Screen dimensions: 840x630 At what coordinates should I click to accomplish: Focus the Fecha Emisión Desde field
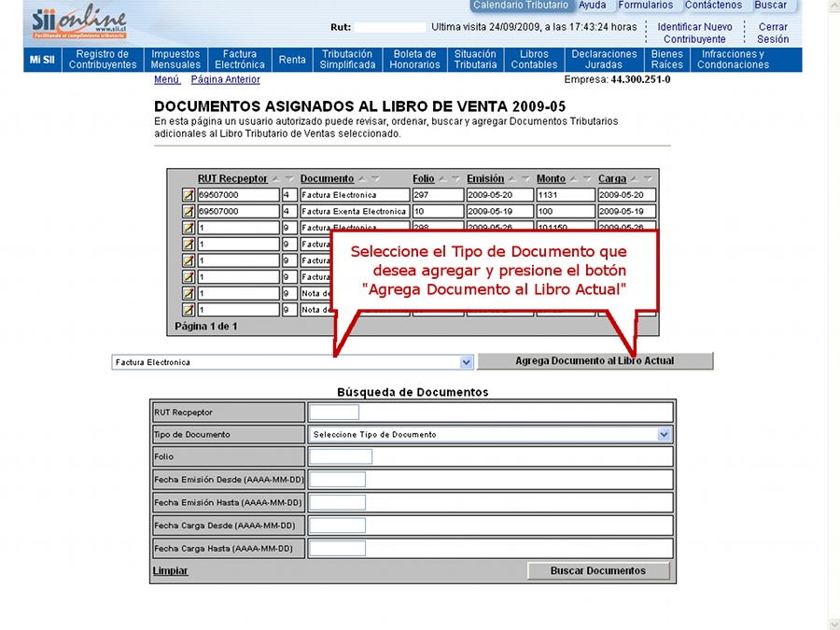[x=338, y=480]
